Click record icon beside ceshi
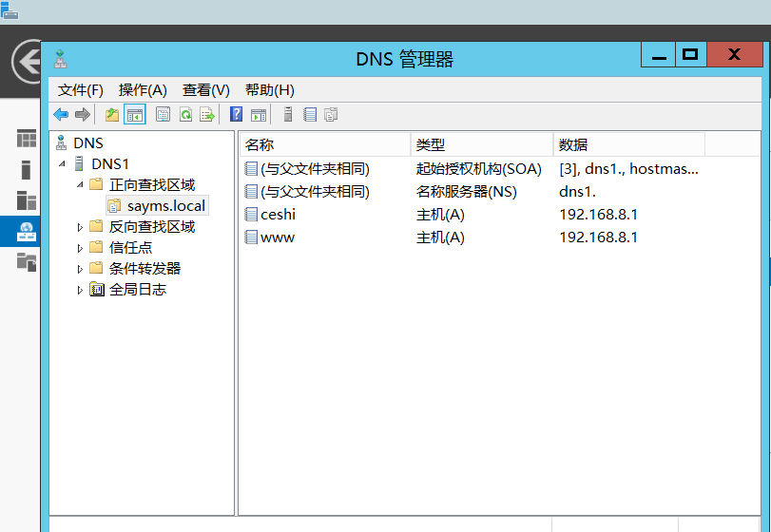The width and height of the screenshot is (771, 532). pos(251,215)
